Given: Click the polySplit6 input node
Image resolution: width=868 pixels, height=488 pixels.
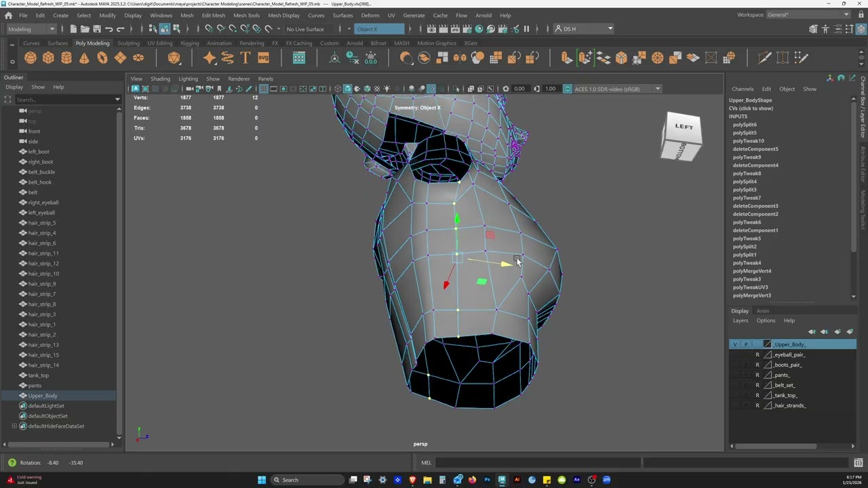Looking at the screenshot, I should pyautogui.click(x=745, y=125).
